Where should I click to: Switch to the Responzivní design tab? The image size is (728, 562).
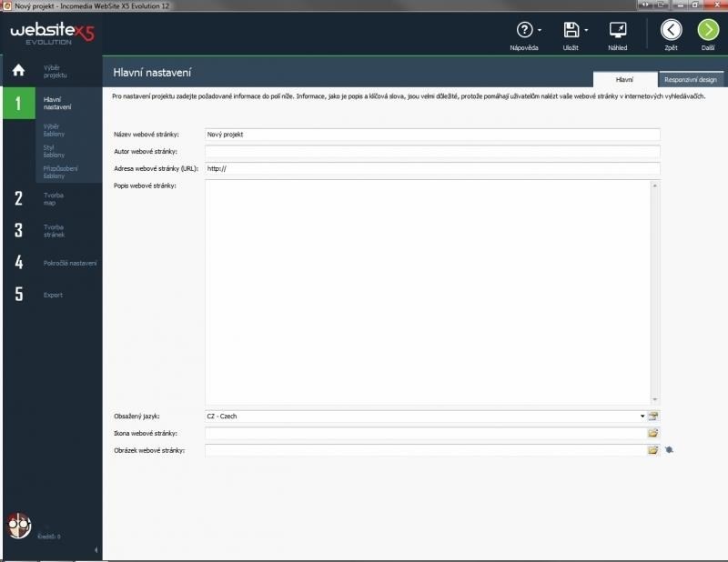tap(691, 79)
